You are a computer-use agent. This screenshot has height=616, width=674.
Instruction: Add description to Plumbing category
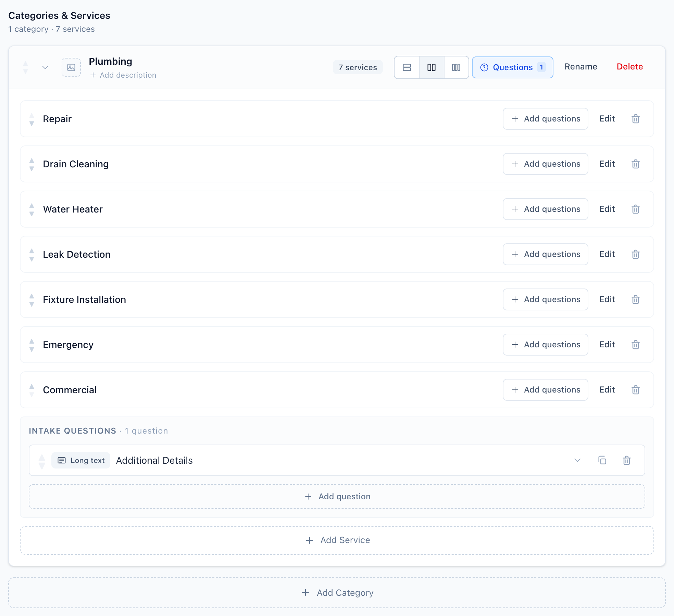coord(123,75)
